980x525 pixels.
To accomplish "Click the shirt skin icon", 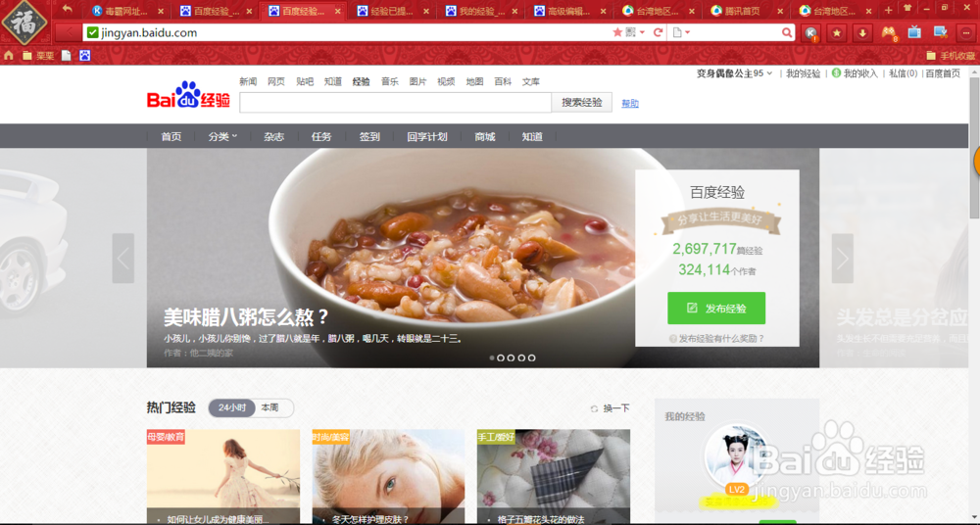I will (907, 8).
